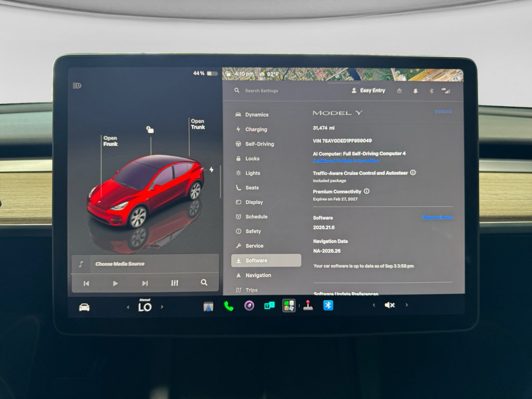Image resolution: width=532 pixels, height=399 pixels.
Task: Tap the muted speaker volume icon
Action: tap(390, 305)
